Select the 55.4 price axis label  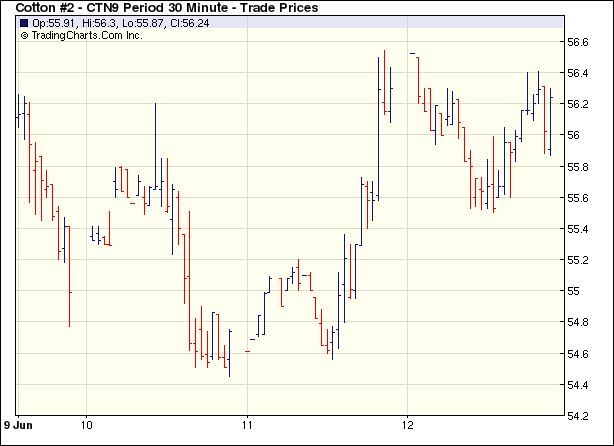579,229
